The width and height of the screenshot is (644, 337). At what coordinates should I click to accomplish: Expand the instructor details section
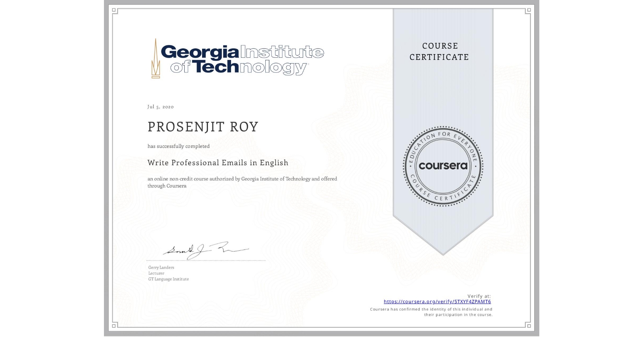pos(168,273)
